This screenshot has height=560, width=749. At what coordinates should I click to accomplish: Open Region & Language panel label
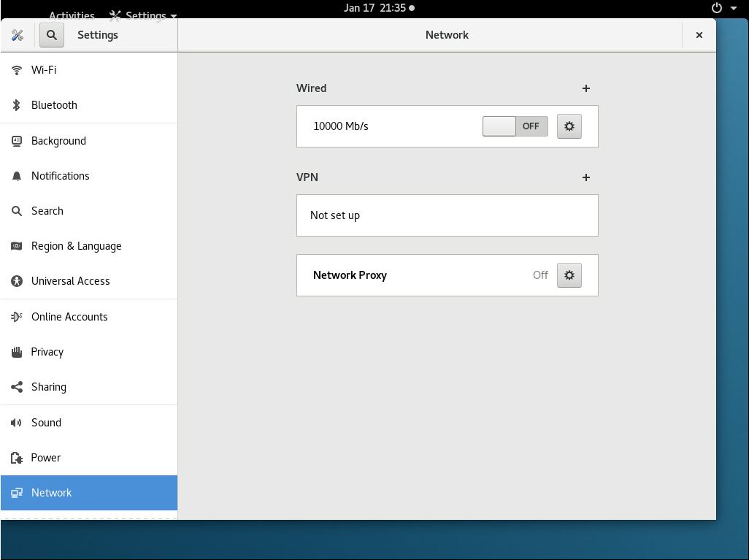point(77,246)
